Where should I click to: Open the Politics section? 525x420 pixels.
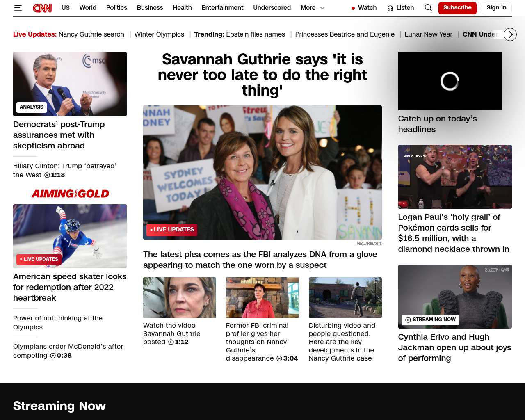pos(116,8)
